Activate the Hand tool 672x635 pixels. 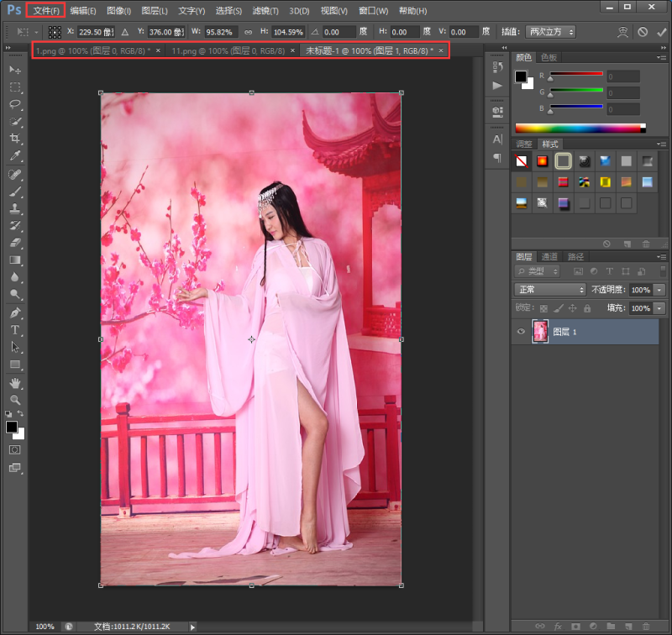[14, 382]
